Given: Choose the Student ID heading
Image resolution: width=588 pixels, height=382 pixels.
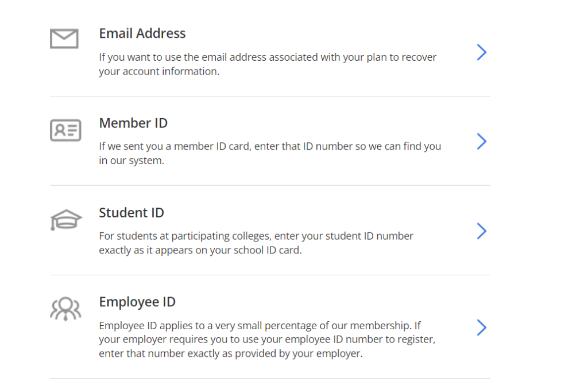Looking at the screenshot, I should click(x=131, y=212).
